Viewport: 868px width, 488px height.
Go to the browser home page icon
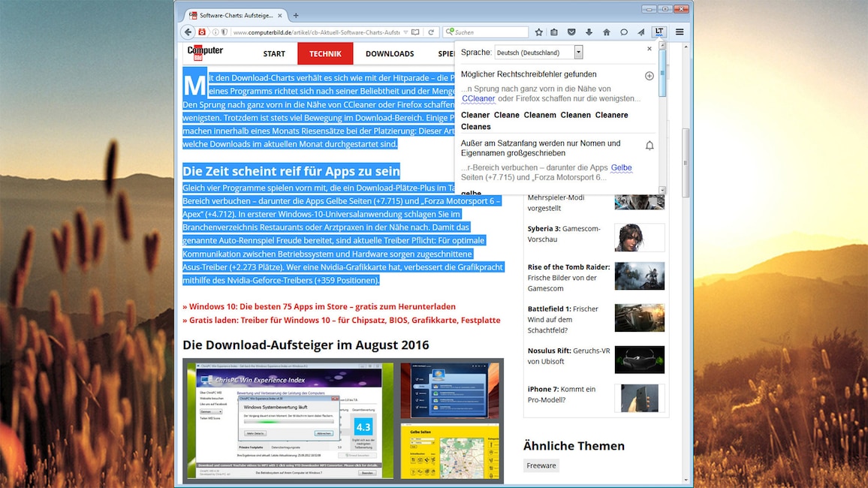click(x=606, y=32)
